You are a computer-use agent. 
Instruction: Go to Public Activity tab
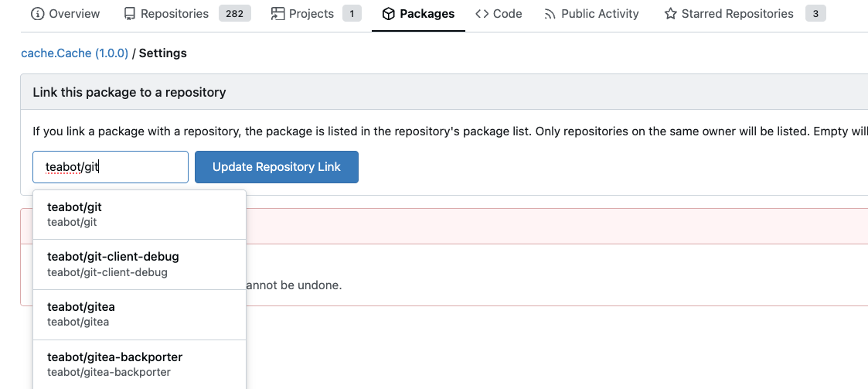coord(600,14)
